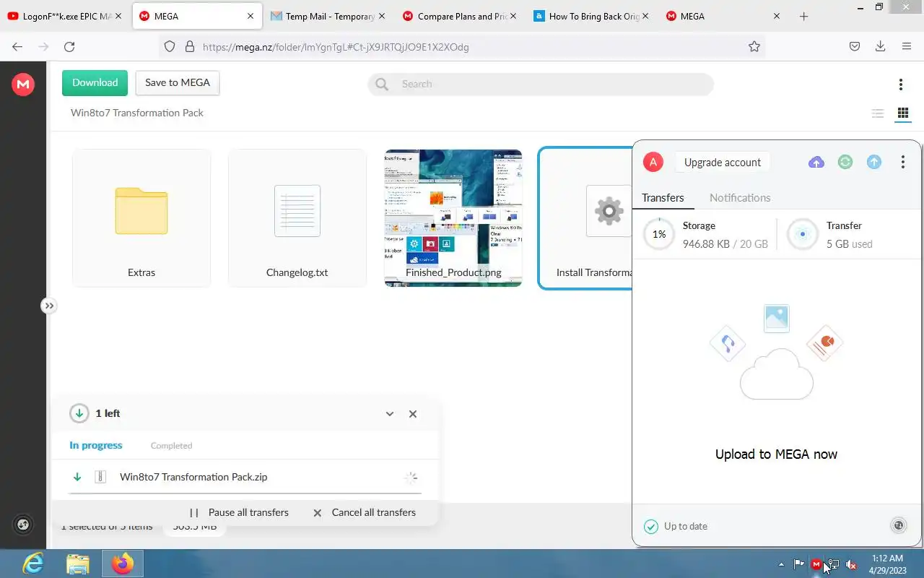
Task: Open the Extras folder
Action: [141, 217]
